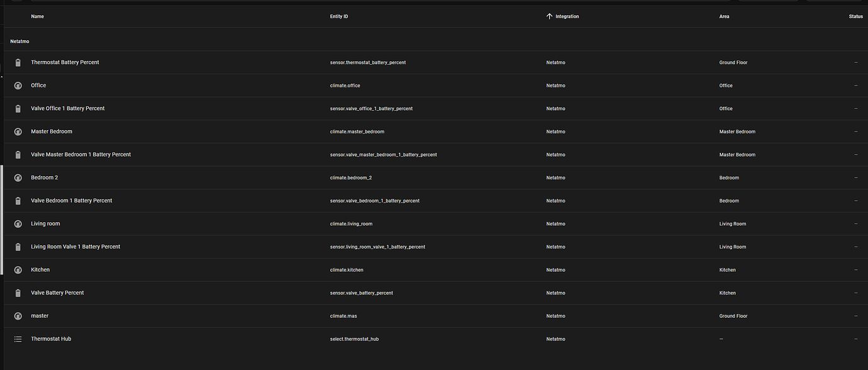This screenshot has height=370, width=868.
Task: Open Valve Battery Percent entity name
Action: pyautogui.click(x=57, y=293)
